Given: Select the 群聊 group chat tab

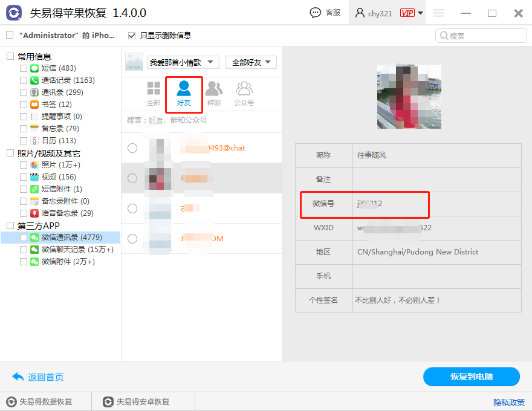Looking at the screenshot, I should tap(214, 94).
